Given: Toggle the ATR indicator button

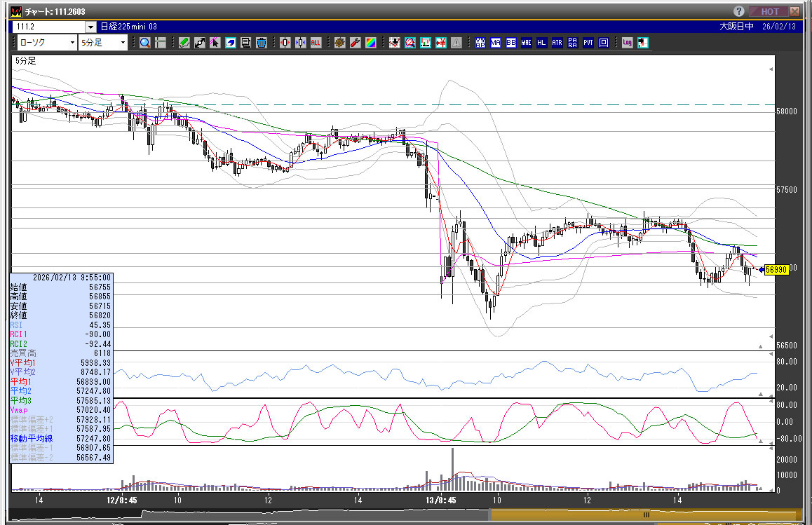Looking at the screenshot, I should [557, 43].
